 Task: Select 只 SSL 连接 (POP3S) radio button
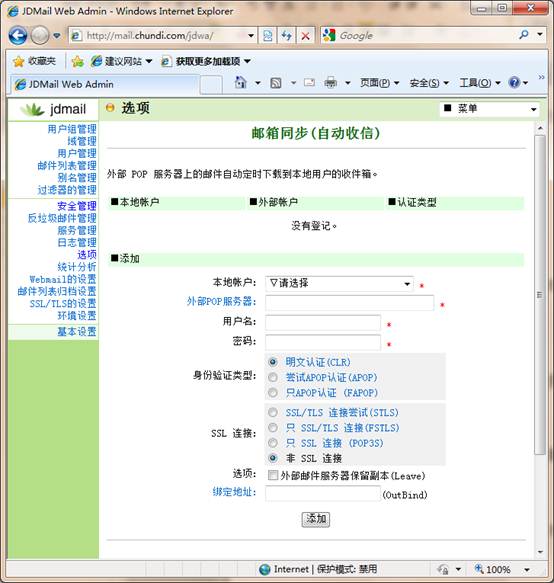click(273, 443)
